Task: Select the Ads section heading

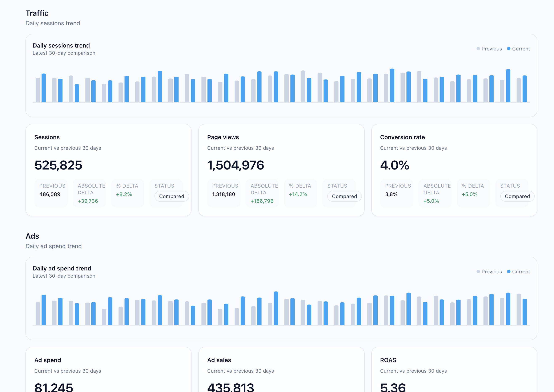Action: click(32, 236)
